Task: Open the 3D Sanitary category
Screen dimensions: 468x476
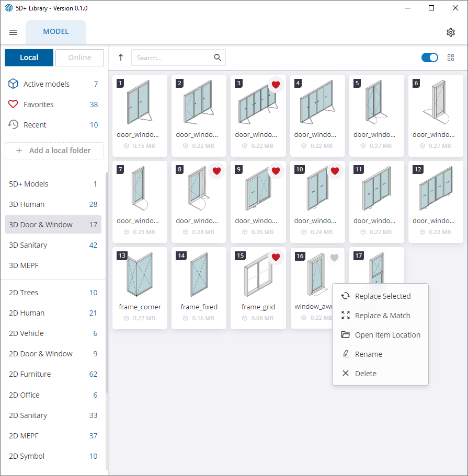Action: (x=28, y=245)
